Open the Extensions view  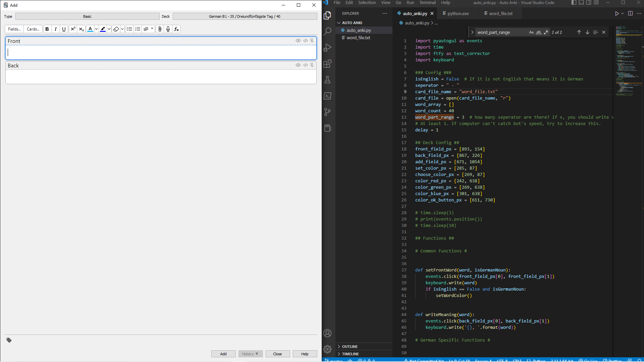(x=327, y=64)
